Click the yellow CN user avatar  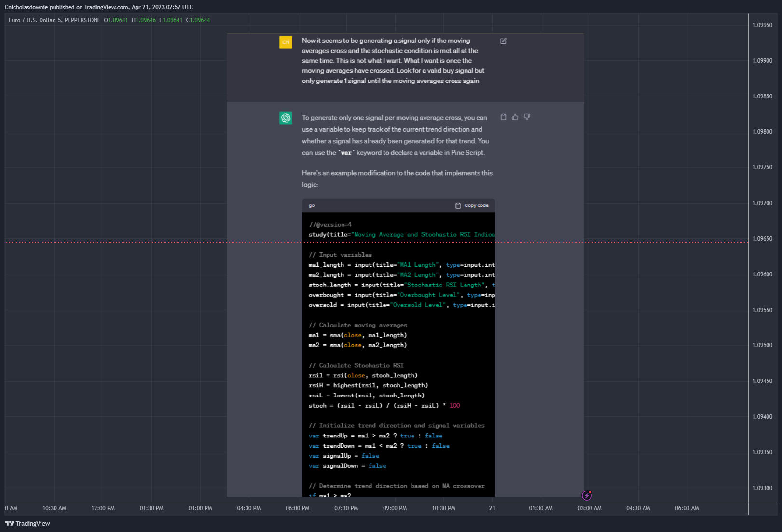286,42
